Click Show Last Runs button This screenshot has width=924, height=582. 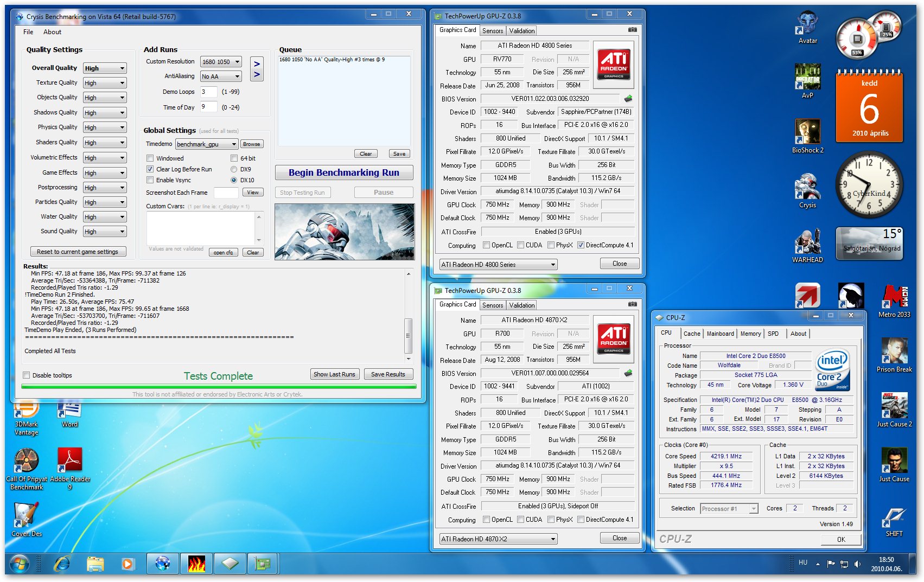[x=334, y=374]
